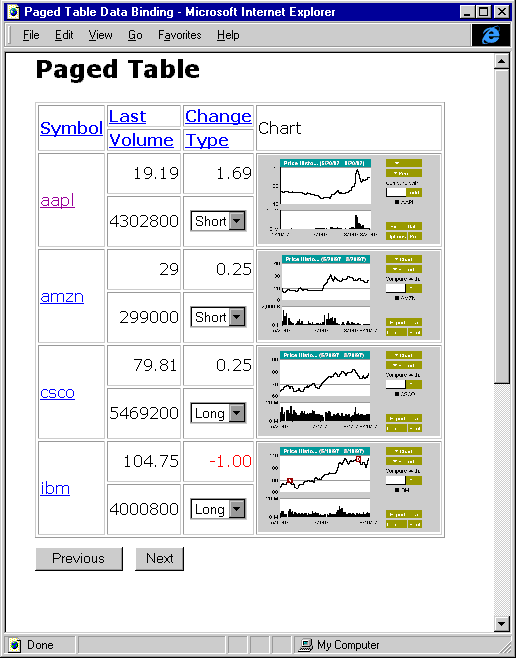Go to the Next table page

[x=159, y=559]
